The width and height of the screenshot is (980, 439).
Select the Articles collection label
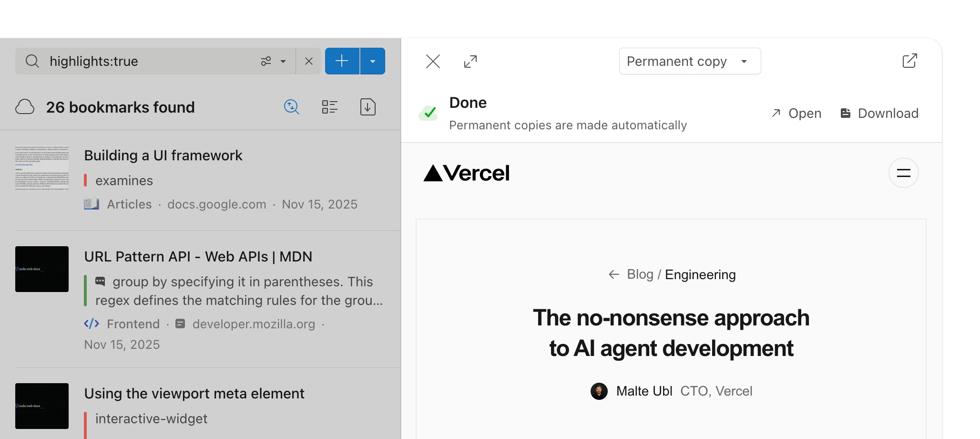point(129,204)
